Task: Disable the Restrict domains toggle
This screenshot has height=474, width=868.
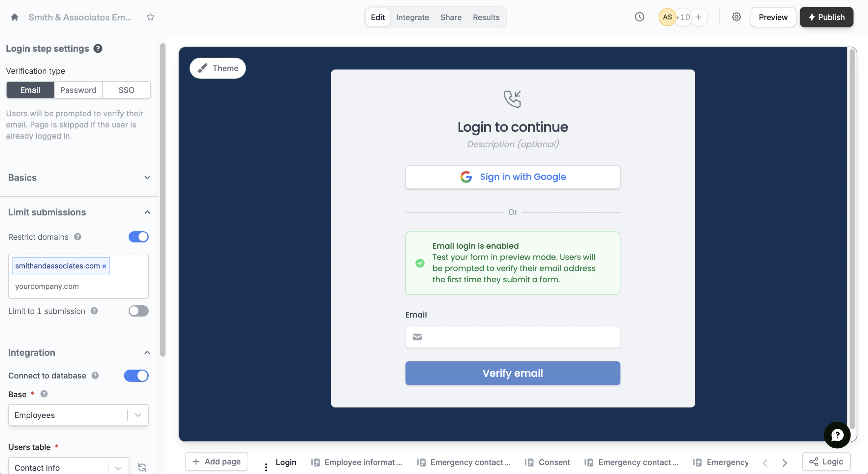Action: (138, 237)
